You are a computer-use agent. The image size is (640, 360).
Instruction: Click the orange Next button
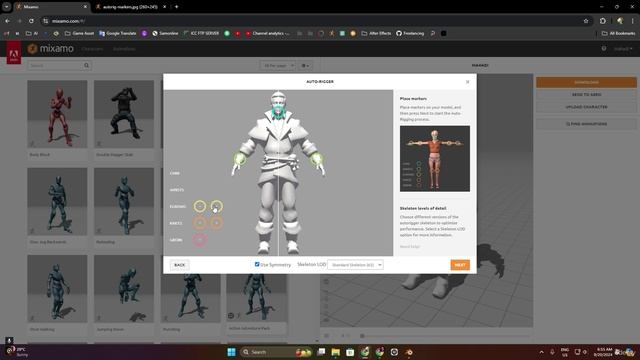pyautogui.click(x=460, y=265)
